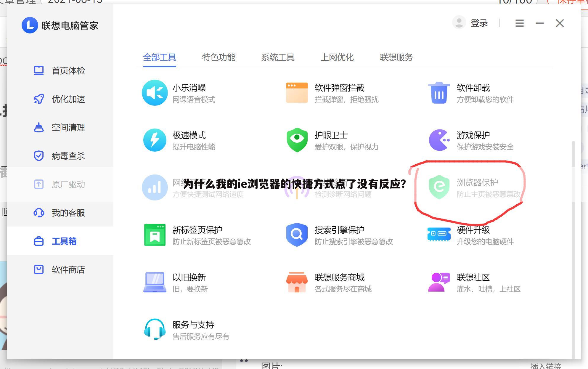Click the 爱护双眼，保护视力 description text
Image resolution: width=588 pixels, height=369 pixels.
coord(347,147)
